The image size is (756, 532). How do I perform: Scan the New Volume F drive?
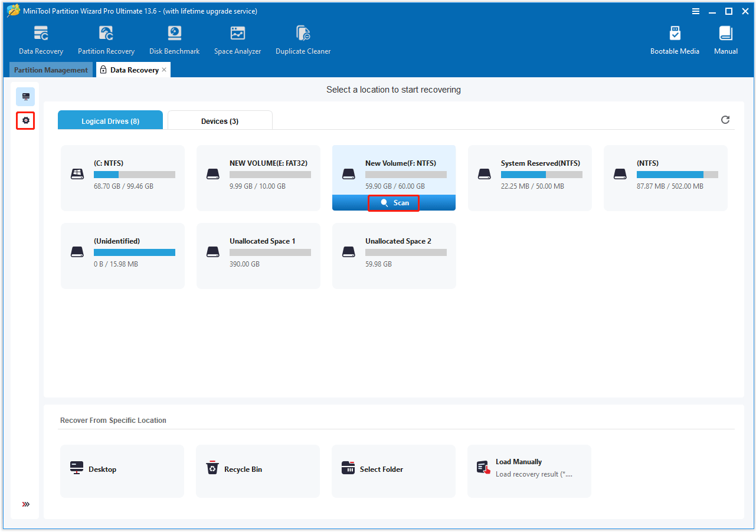[x=394, y=202]
